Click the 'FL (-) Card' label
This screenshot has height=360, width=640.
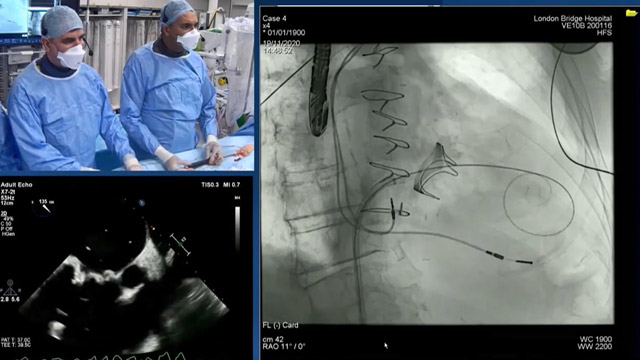pos(280,325)
